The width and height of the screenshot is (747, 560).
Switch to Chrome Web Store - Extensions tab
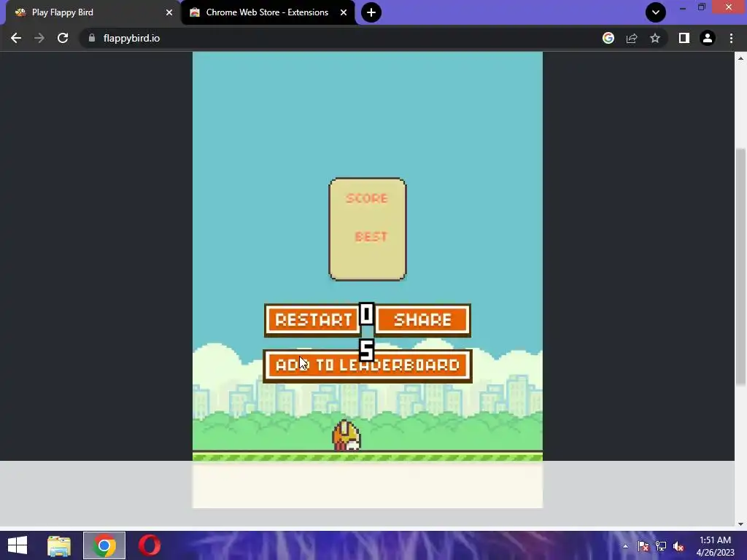[x=267, y=12]
